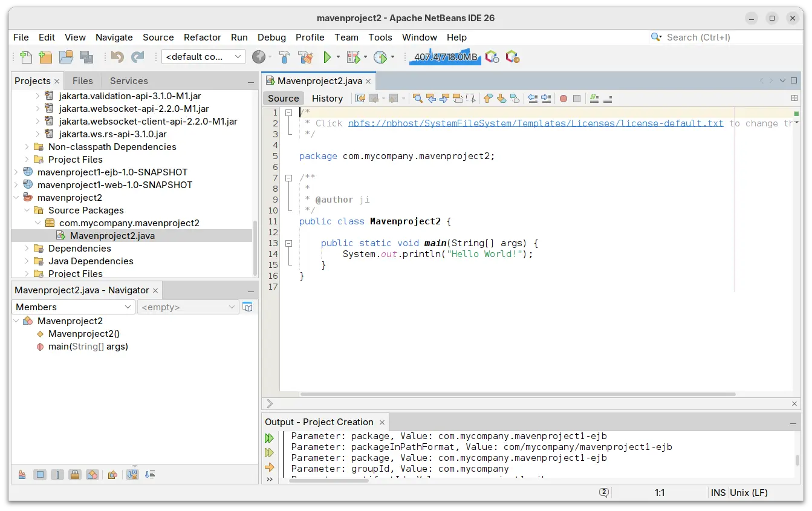Click the Source view button
The width and height of the screenshot is (812, 511).
pyautogui.click(x=284, y=99)
